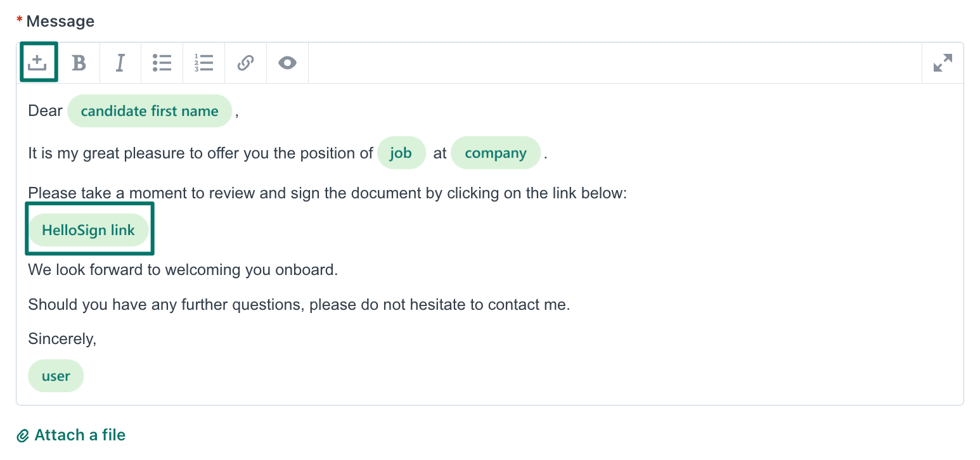980x460 pixels.
Task: Click the candidate first name token
Action: [149, 111]
